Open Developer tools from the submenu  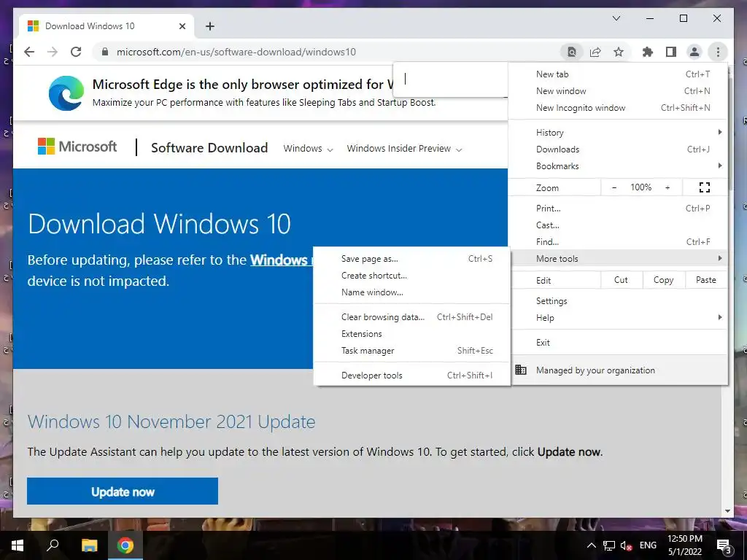[x=411, y=376]
